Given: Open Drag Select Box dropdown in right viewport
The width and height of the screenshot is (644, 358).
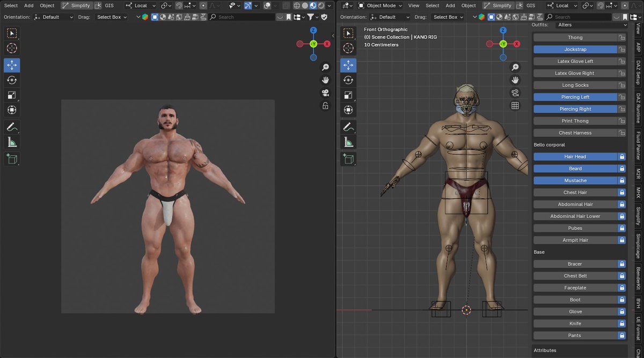Looking at the screenshot, I should pyautogui.click(x=448, y=17).
